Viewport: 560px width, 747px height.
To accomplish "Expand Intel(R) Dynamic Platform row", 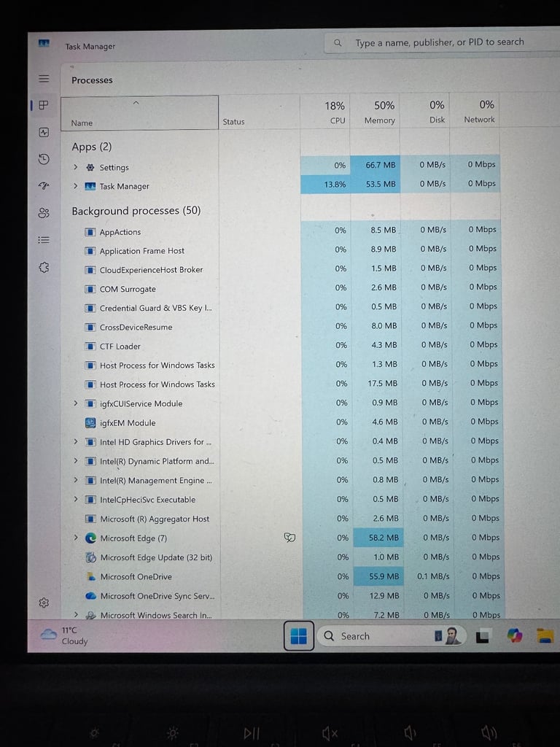I will [x=75, y=461].
